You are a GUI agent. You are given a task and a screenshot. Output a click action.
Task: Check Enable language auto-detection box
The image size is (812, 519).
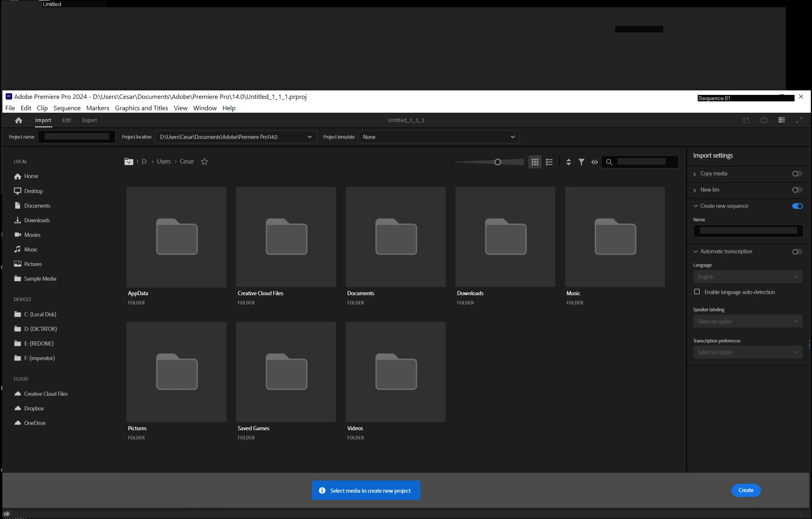coord(697,292)
